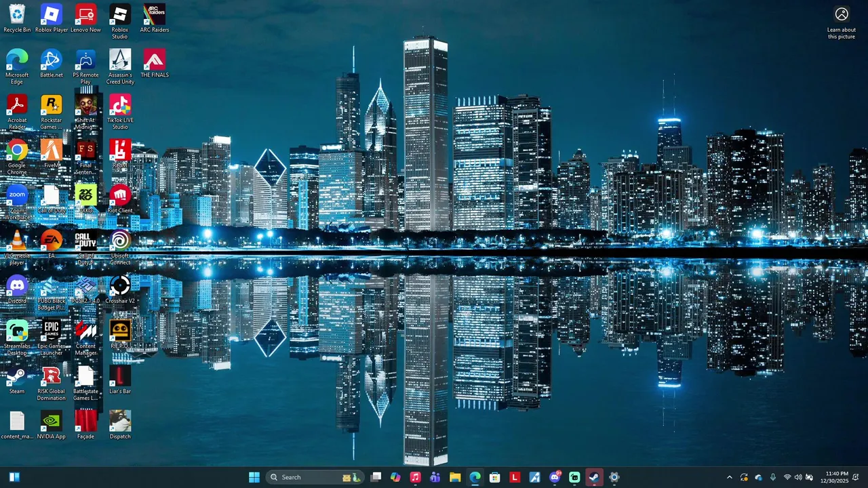Open File Explorer from the taskbar
868x488 pixels.
pyautogui.click(x=455, y=477)
